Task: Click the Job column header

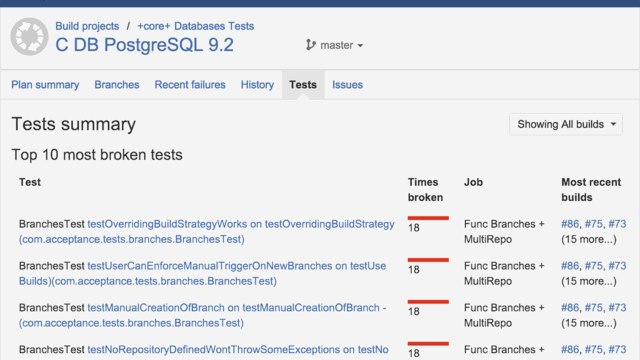Action: tap(473, 182)
